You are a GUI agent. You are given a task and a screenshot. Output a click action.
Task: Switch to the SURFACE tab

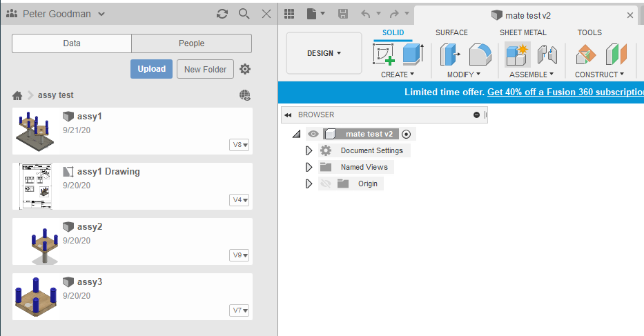point(451,32)
